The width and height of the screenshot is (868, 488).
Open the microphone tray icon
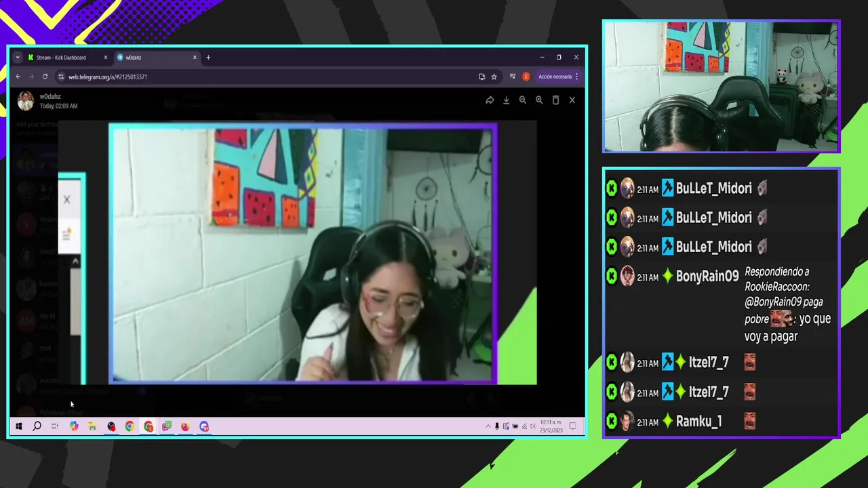click(x=497, y=426)
